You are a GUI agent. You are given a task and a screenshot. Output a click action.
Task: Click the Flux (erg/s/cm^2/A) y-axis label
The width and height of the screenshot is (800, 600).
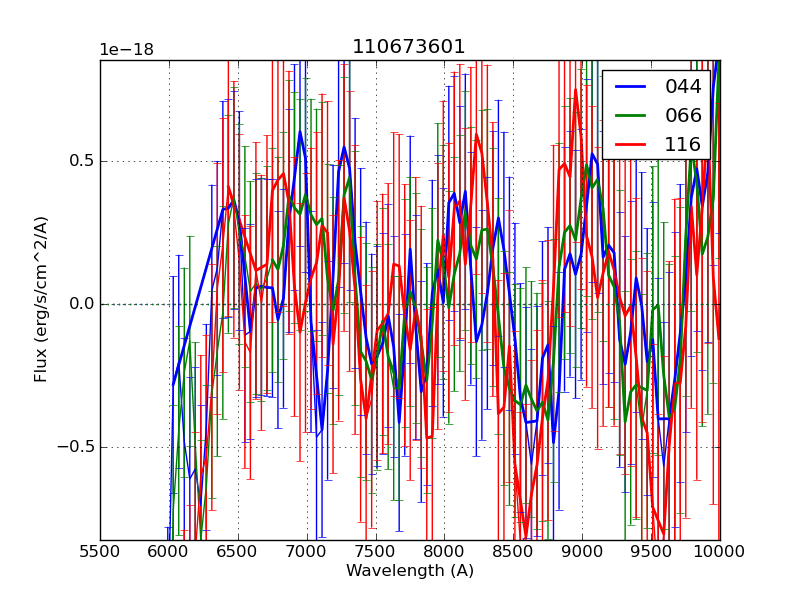click(41, 299)
